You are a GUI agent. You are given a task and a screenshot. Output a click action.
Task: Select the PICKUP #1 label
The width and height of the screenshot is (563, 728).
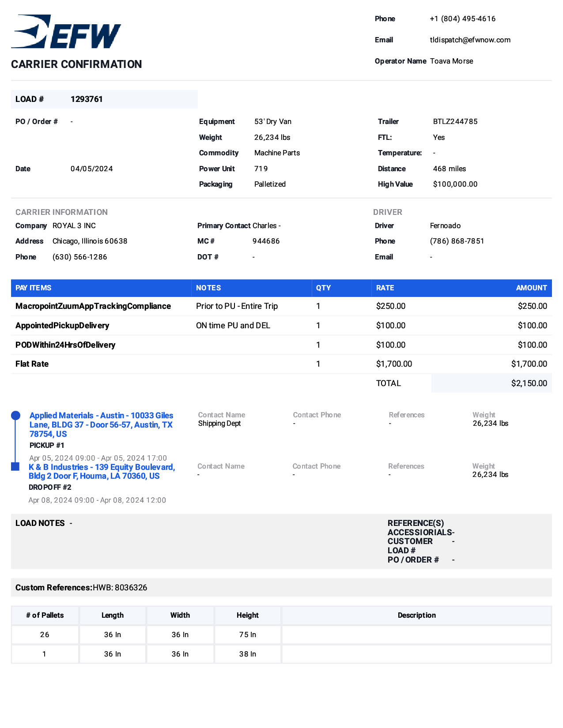(47, 445)
